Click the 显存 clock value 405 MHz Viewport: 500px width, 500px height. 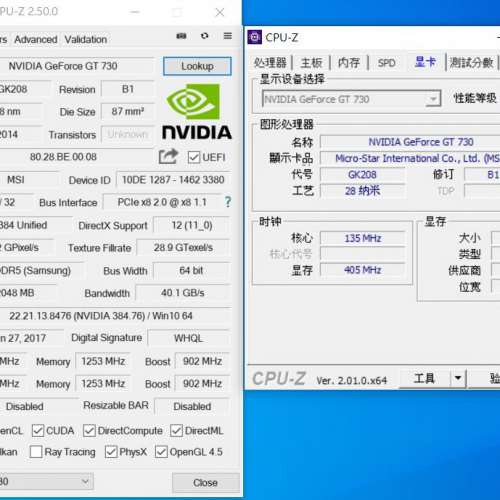point(363,270)
